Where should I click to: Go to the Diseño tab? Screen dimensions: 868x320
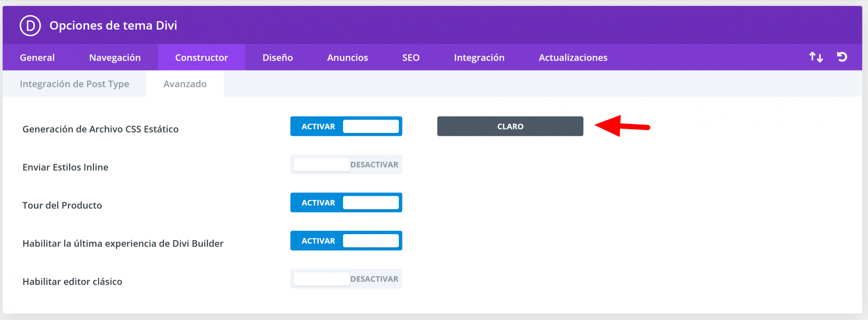click(x=278, y=57)
